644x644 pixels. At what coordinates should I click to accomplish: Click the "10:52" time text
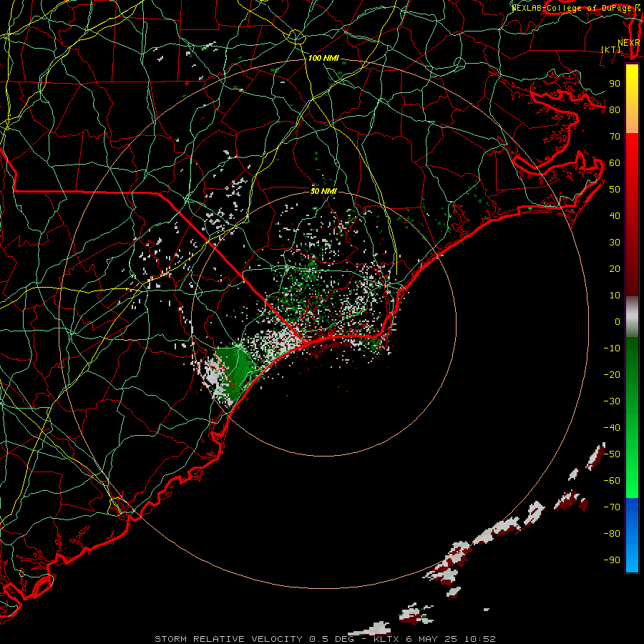tap(479, 639)
